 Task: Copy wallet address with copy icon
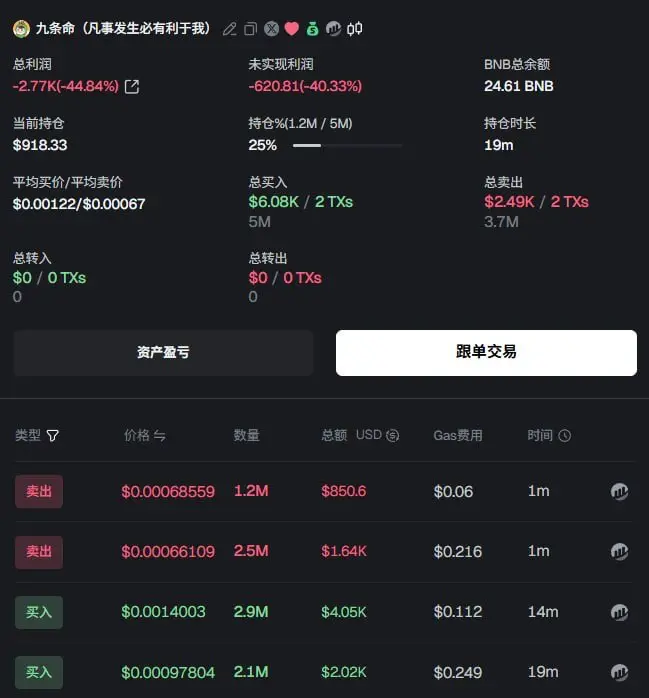251,29
